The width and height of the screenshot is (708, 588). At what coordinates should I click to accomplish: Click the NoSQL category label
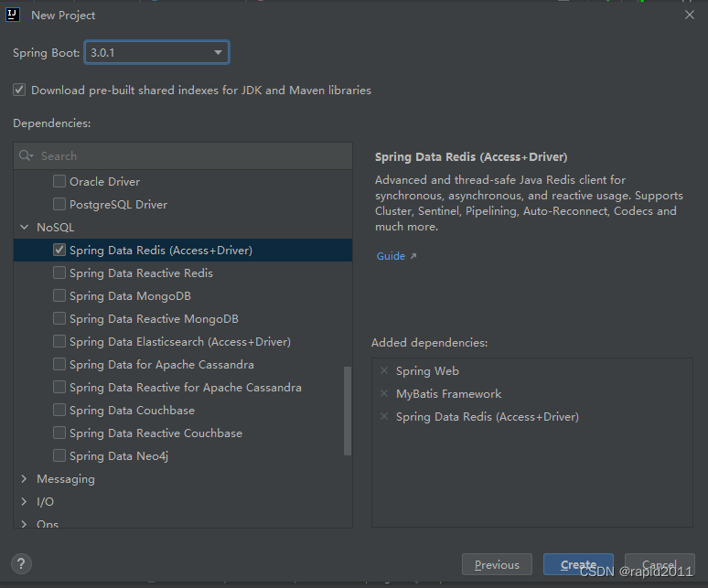[55, 228]
